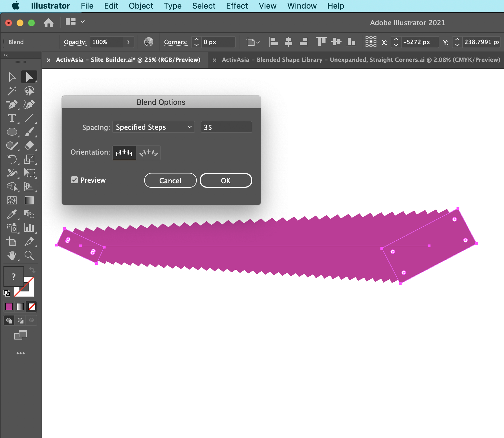This screenshot has width=504, height=438.
Task: Click the magenta fill color swatch
Action: [9, 307]
